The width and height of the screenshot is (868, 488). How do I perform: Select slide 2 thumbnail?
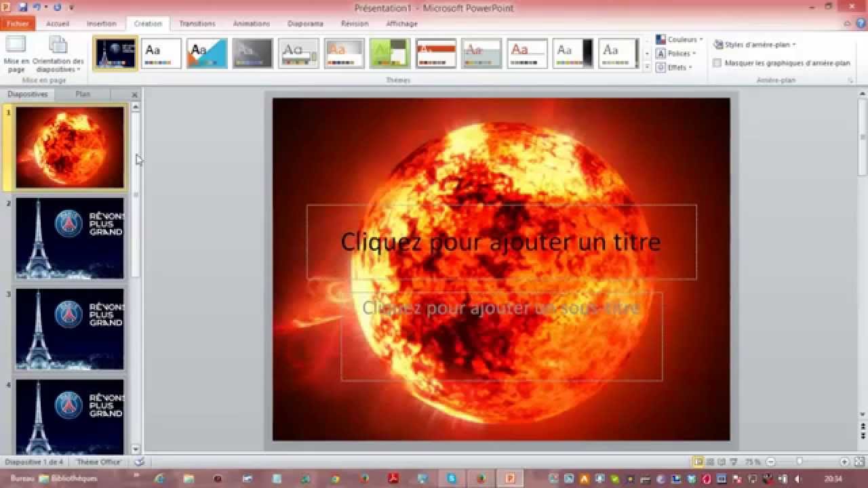(71, 239)
